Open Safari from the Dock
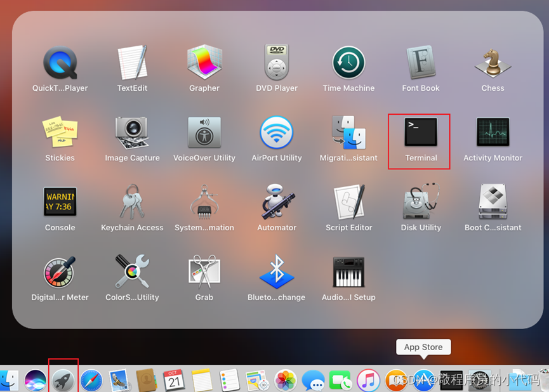 tap(91, 381)
